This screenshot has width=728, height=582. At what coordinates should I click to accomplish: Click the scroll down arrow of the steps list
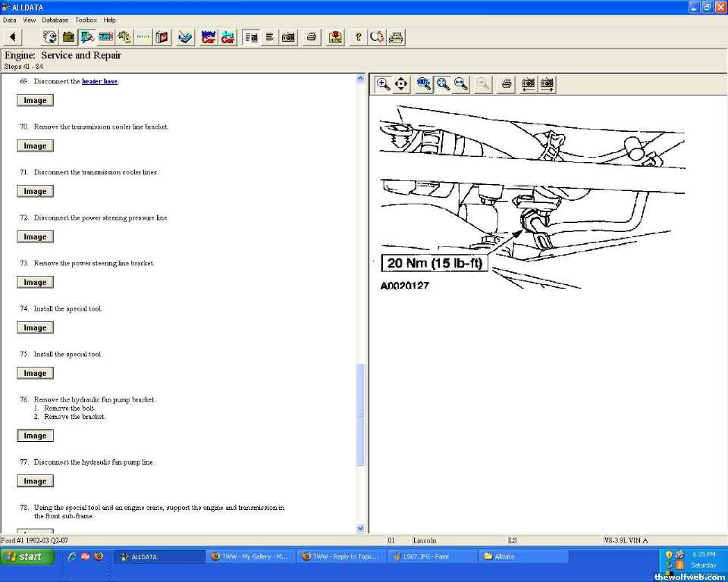(x=360, y=528)
